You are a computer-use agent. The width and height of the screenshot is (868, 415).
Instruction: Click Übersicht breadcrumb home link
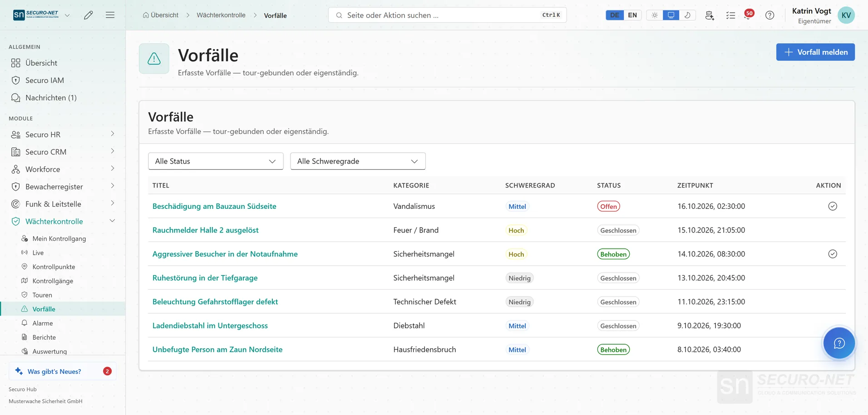point(161,15)
